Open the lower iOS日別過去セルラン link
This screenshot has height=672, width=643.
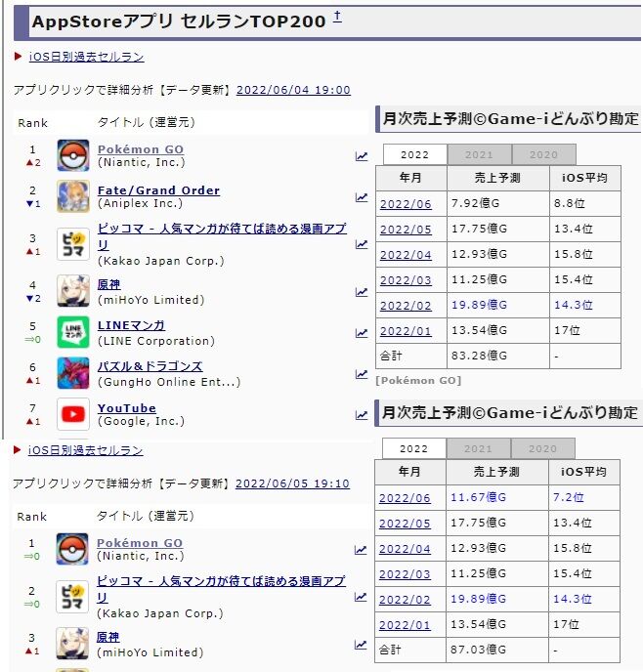(x=85, y=450)
